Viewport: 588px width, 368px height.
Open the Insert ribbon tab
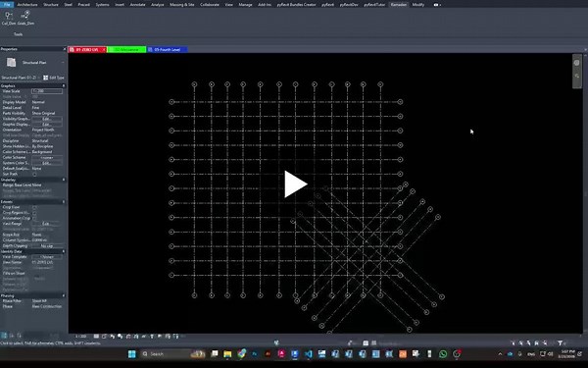[x=120, y=5]
